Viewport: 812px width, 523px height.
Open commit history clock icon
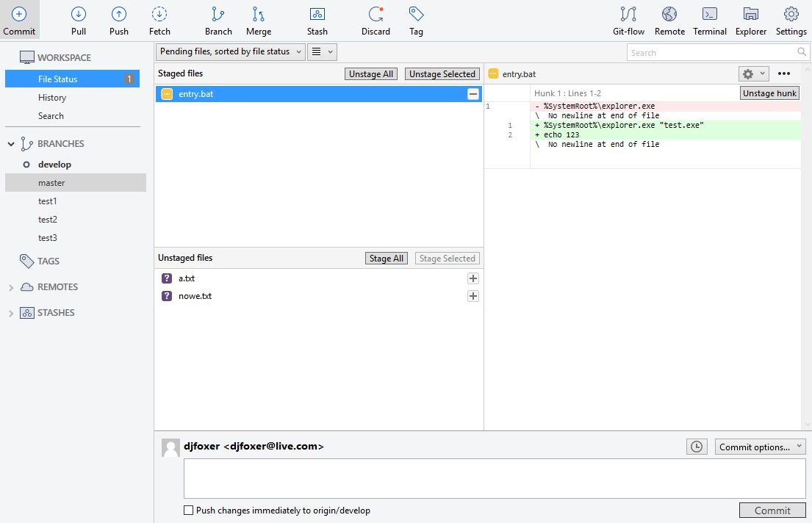pyautogui.click(x=697, y=447)
